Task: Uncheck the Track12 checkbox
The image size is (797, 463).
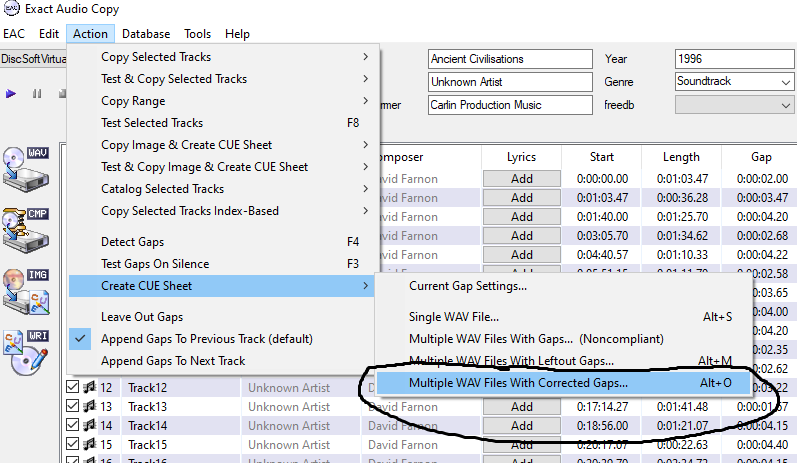Action: 73,387
